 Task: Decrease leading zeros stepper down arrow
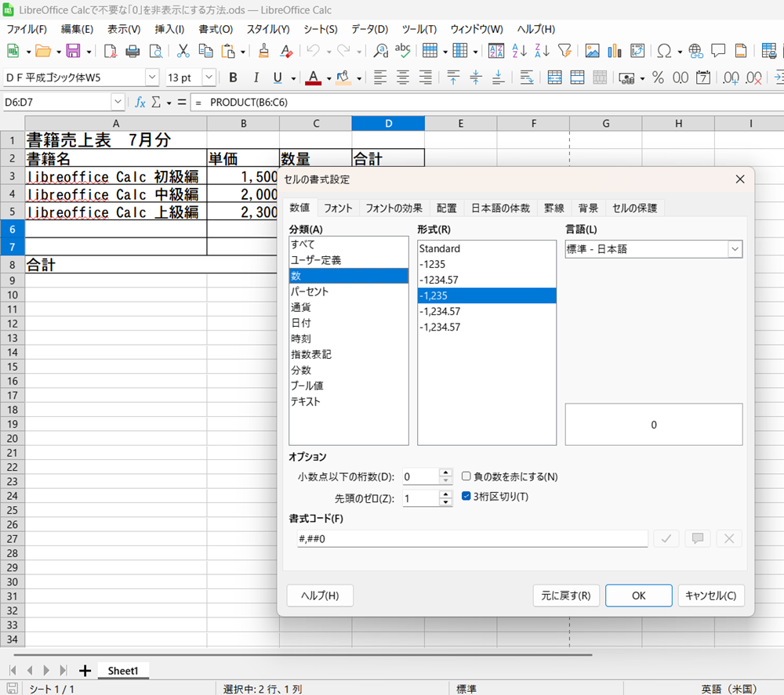tap(445, 501)
